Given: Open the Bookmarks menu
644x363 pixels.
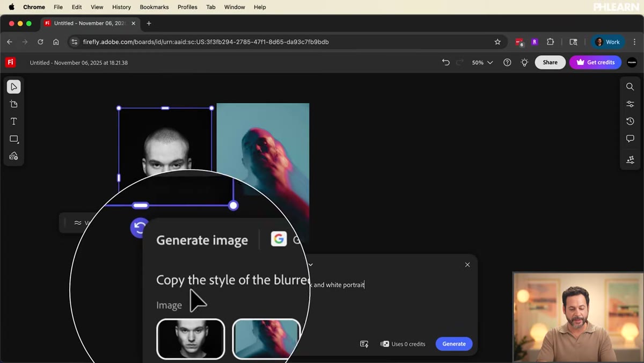Looking at the screenshot, I should click(154, 7).
